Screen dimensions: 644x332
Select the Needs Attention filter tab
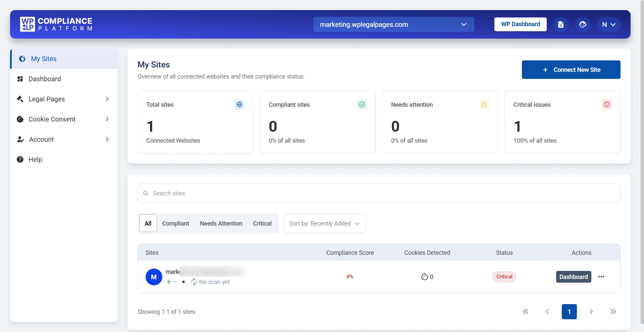point(221,223)
